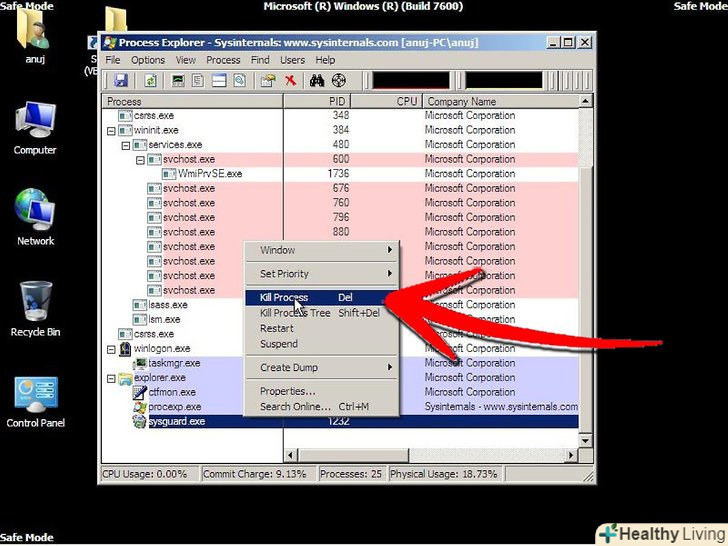The height and width of the screenshot is (546, 728).
Task: Click the binoculars Find icon
Action: point(317,81)
